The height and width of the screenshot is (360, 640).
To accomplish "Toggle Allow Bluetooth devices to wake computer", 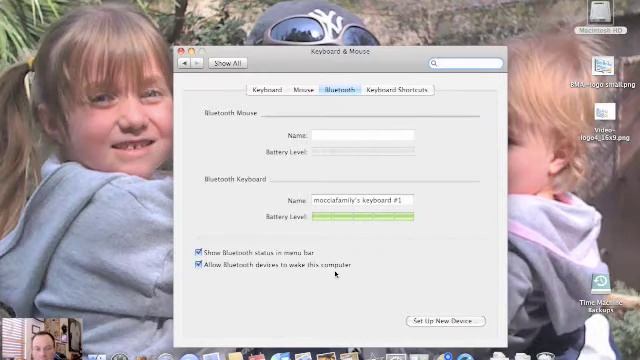I will point(198,264).
